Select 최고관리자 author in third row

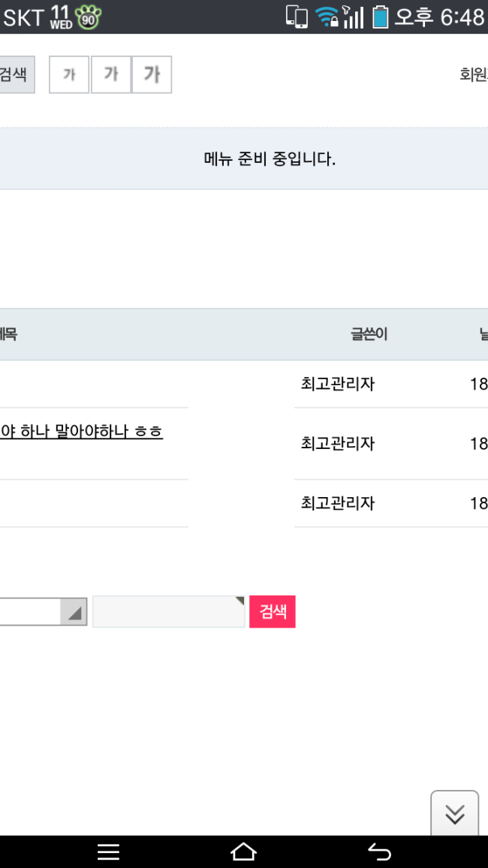point(338,503)
